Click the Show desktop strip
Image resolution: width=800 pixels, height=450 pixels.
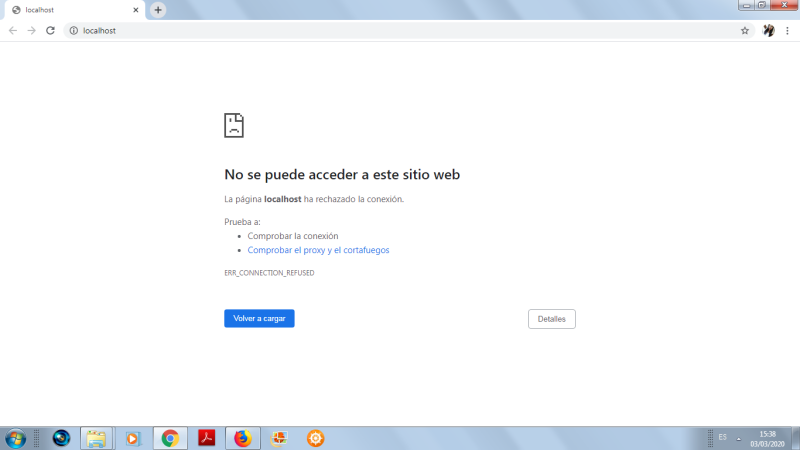pos(796,438)
